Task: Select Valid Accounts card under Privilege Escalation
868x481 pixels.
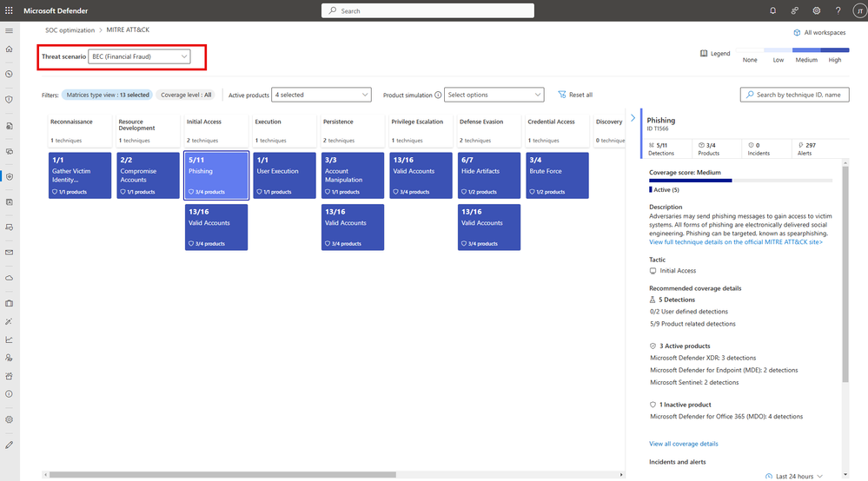Action: click(x=421, y=175)
